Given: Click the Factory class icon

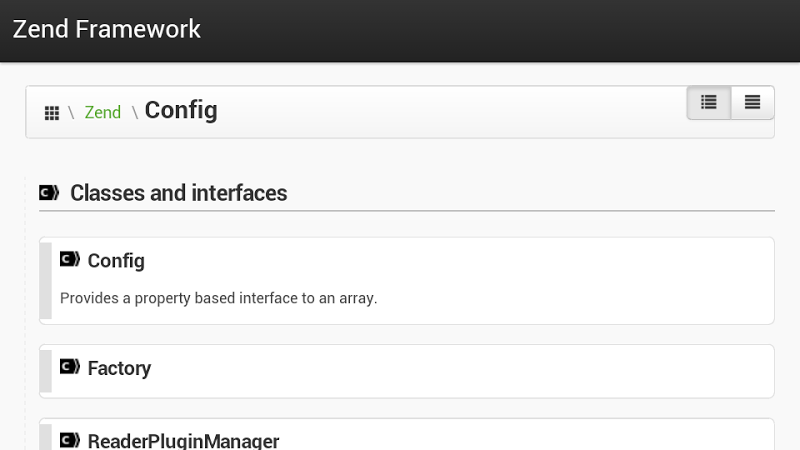Looking at the screenshot, I should 70,367.
